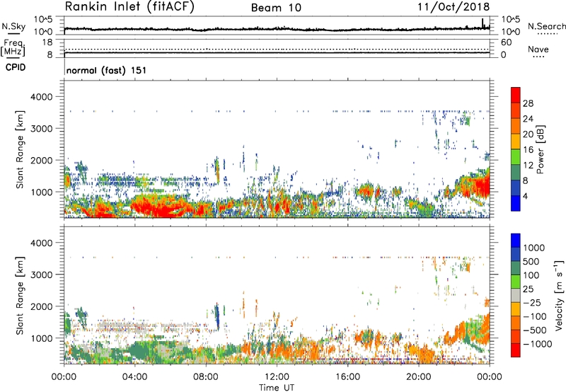
Task: Click the '12' label on Power colorbar
Action: tap(528, 166)
